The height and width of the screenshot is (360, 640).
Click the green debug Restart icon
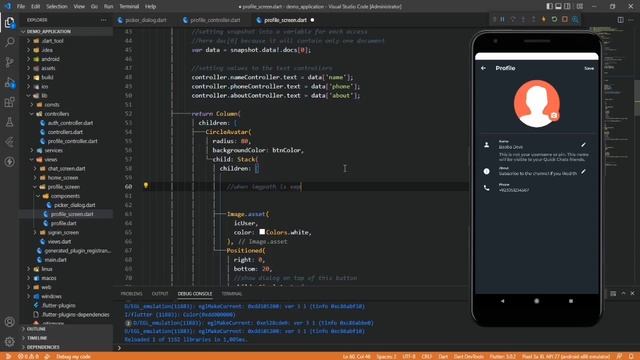point(554,20)
